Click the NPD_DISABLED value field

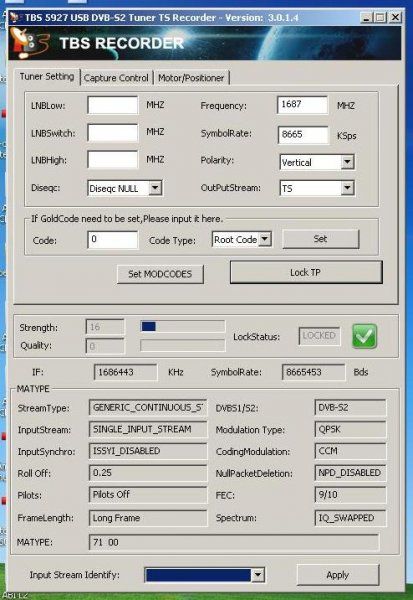click(x=350, y=473)
